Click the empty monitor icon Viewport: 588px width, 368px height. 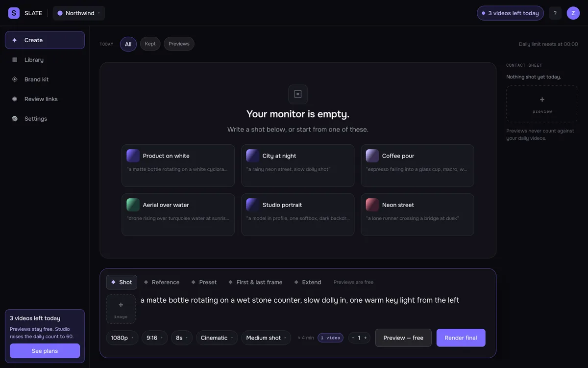click(x=298, y=94)
